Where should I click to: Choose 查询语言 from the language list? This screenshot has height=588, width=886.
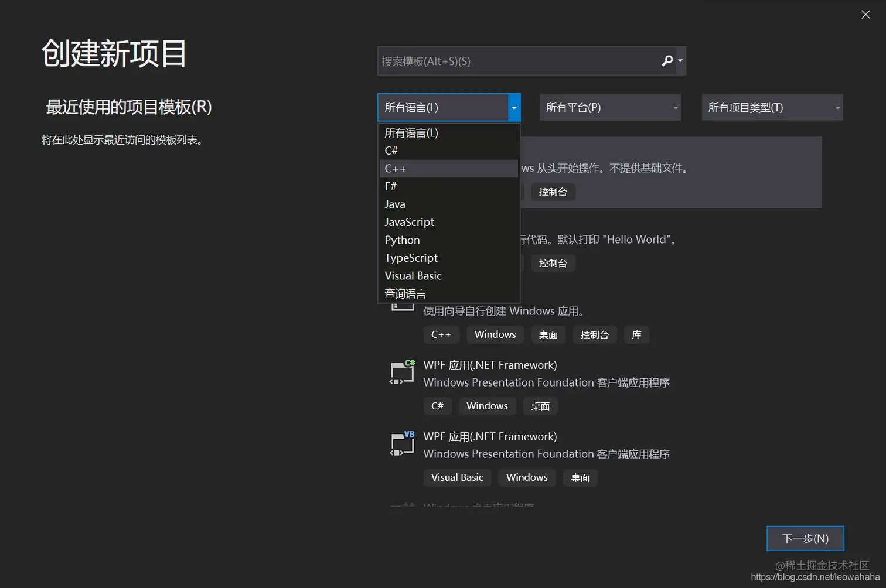[x=449, y=293]
